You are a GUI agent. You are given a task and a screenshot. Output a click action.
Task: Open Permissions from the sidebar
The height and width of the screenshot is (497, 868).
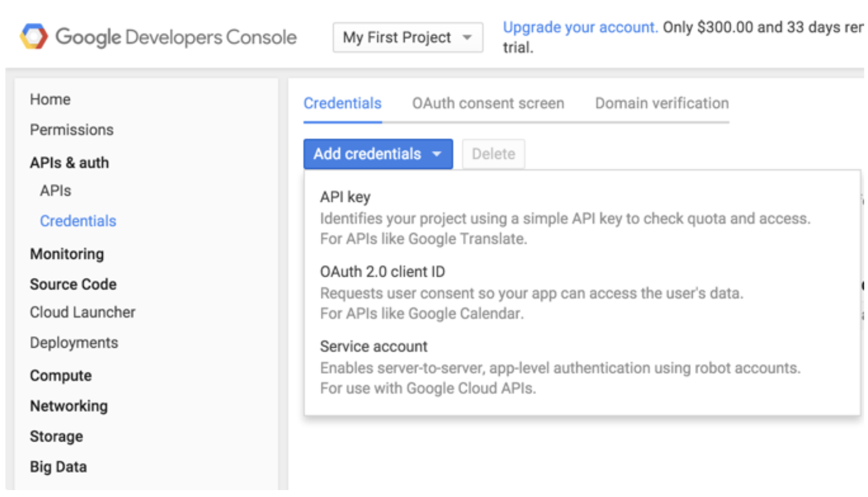click(x=72, y=130)
